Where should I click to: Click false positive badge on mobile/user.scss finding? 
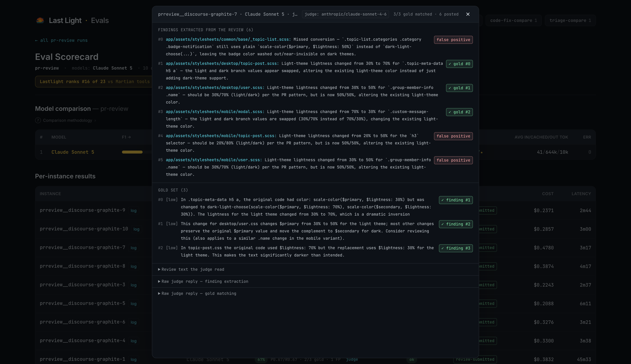tap(453, 160)
